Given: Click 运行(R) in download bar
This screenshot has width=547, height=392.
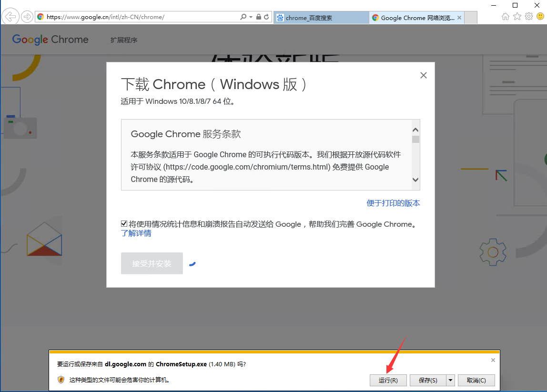Looking at the screenshot, I should click(x=388, y=380).
